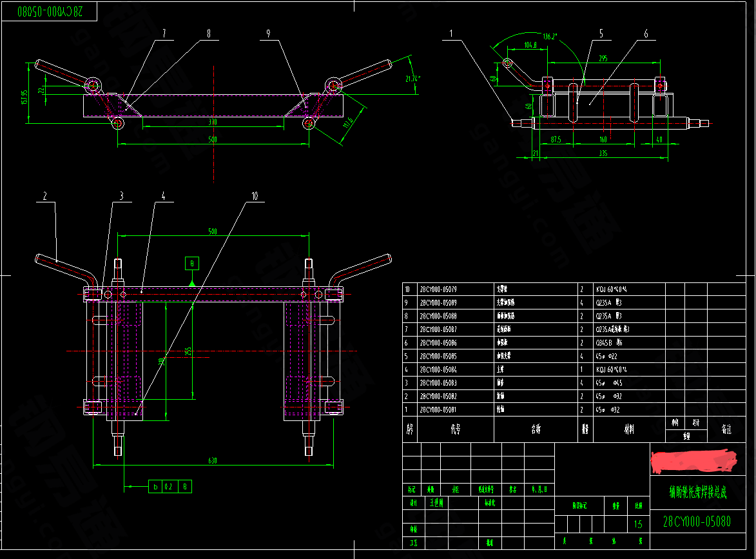Click the 630 overall width dimension
The height and width of the screenshot is (559, 756).
pyautogui.click(x=212, y=461)
